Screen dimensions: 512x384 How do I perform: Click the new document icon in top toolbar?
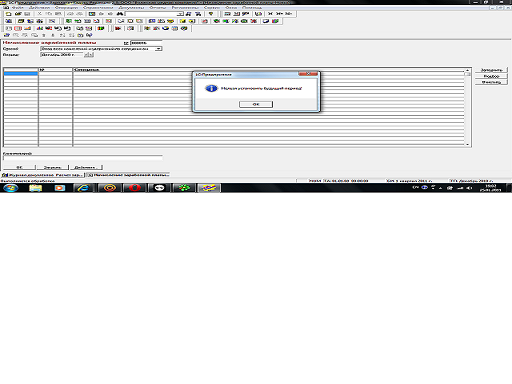click(x=8, y=14)
